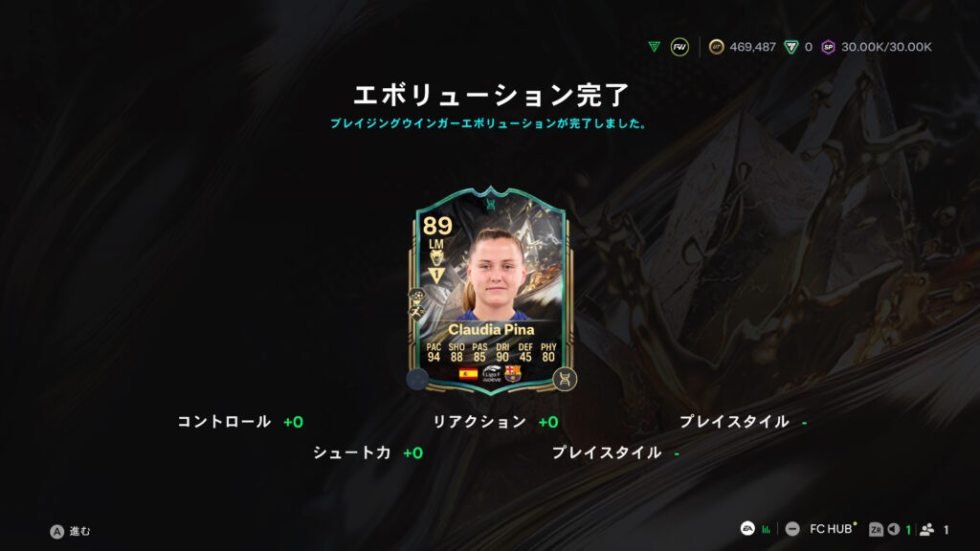Click the Liga F league logo
Image resolution: width=980 pixels, height=551 pixels.
pos(491,374)
